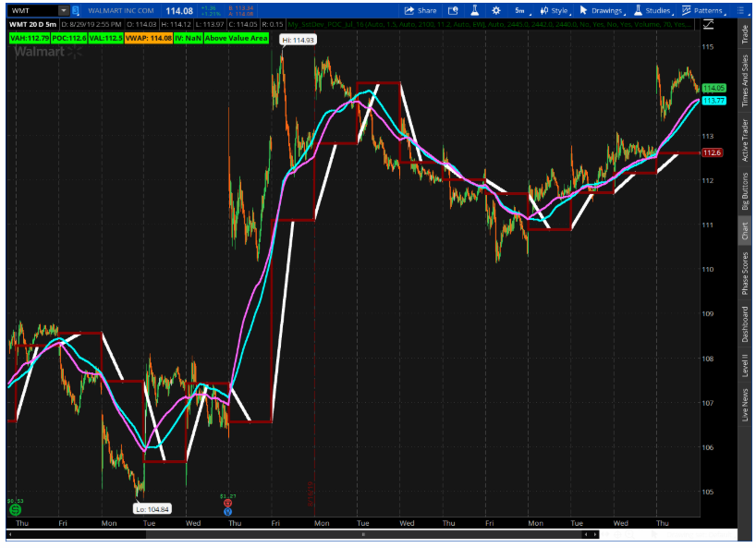Click the Share icon in the chart toolbar

tap(409, 10)
